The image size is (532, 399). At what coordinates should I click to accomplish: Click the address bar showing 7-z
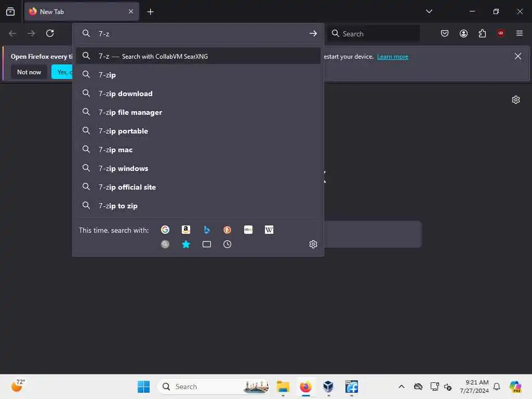[x=198, y=33]
